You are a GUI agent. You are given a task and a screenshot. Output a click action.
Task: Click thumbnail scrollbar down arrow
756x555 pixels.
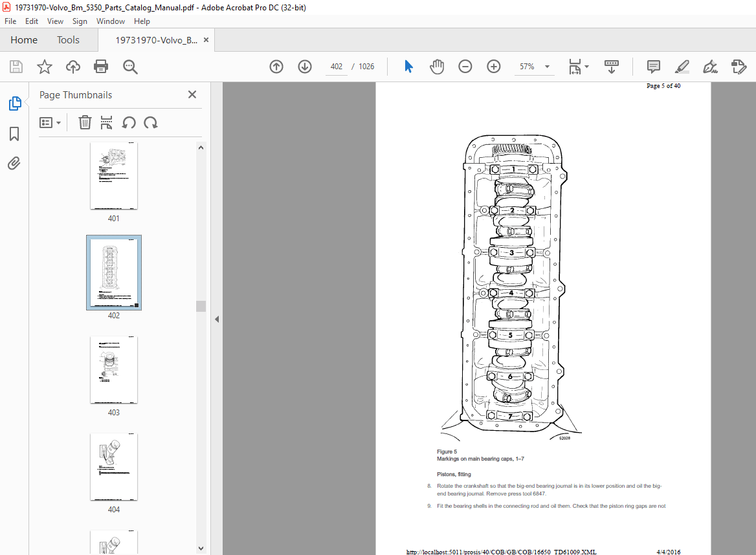coord(201,549)
